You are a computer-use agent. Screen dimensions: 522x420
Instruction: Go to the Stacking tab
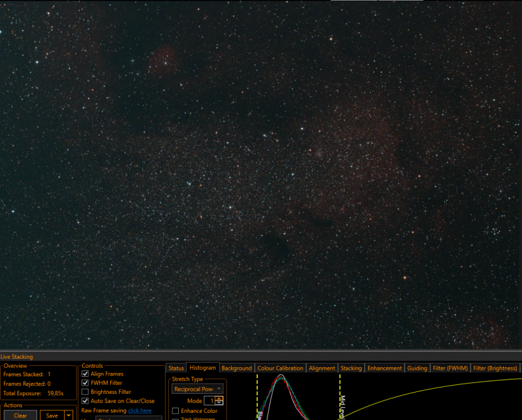point(351,368)
